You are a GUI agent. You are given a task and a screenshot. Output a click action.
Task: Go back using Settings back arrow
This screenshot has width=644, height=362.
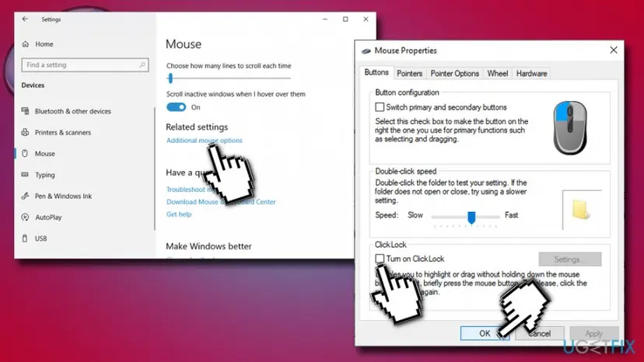[25, 19]
